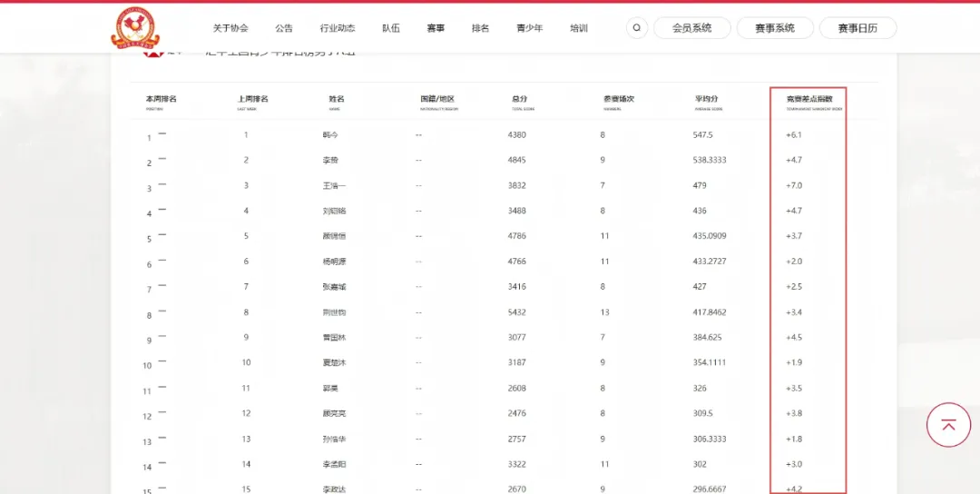Open the 赛事日历 button
This screenshot has width=980, height=494.
tap(857, 28)
